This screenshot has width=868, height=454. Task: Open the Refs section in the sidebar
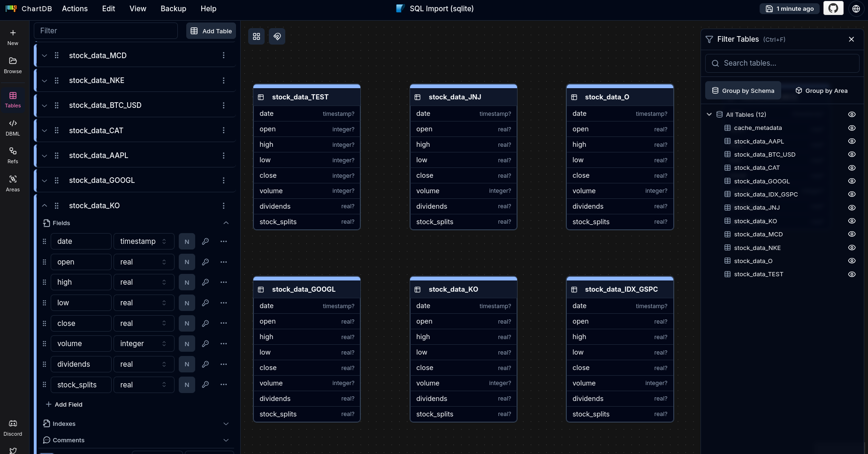pyautogui.click(x=13, y=155)
